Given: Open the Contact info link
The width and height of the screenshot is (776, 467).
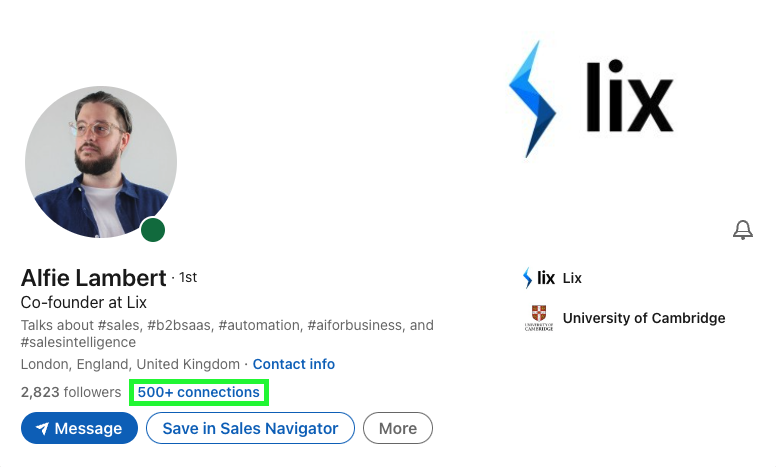Looking at the screenshot, I should tap(293, 364).
